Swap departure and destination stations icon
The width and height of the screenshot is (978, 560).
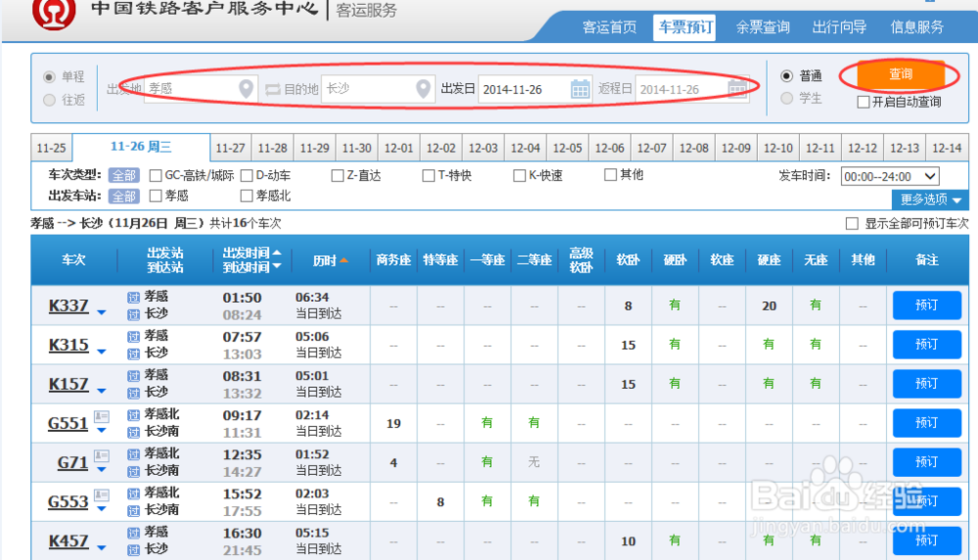tap(273, 89)
